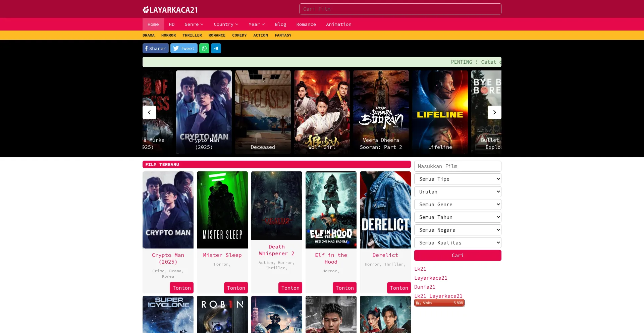Open the Lifeline poster in the carousel
This screenshot has width=644, height=333.
click(440, 112)
